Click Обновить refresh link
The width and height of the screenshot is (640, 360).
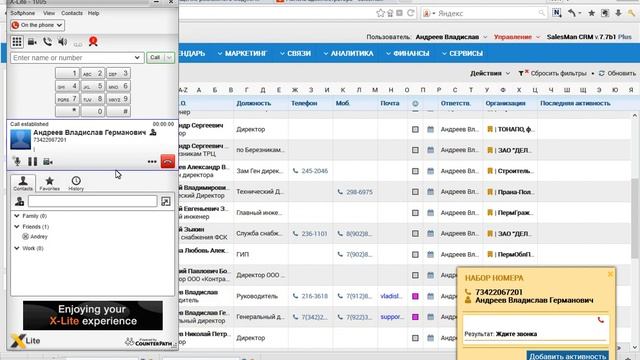pos(618,73)
